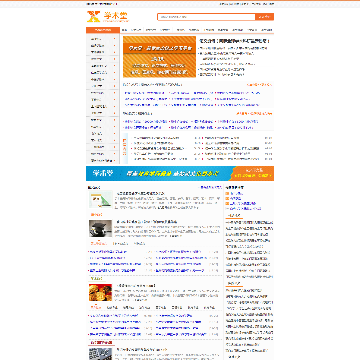Click the orange X-shaped logo icon
The image size is (360, 360).
93,16
